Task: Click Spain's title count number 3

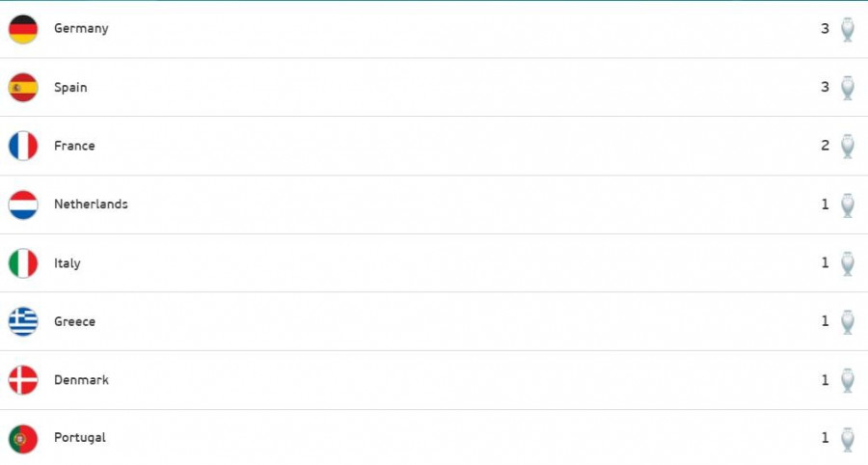Action: [x=825, y=87]
